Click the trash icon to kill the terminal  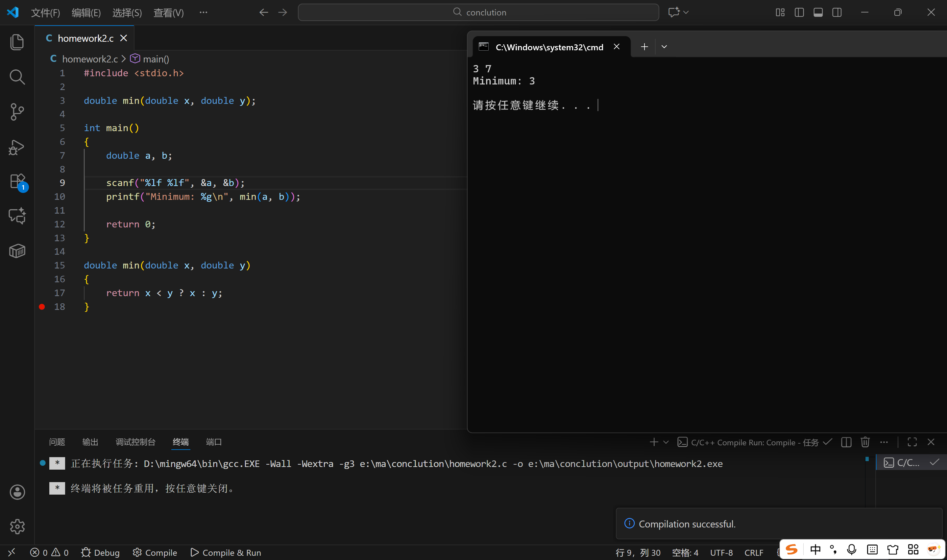[x=865, y=442]
